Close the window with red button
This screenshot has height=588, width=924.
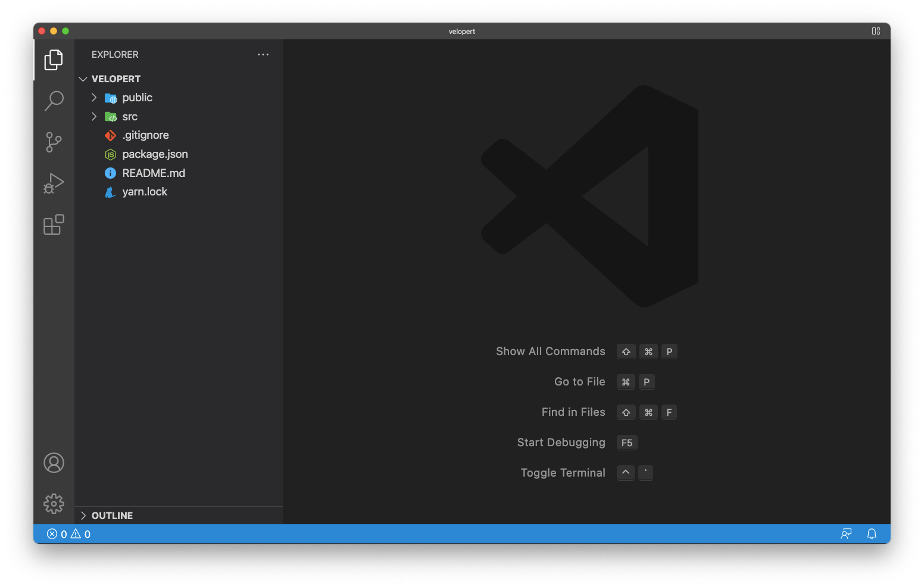[42, 31]
